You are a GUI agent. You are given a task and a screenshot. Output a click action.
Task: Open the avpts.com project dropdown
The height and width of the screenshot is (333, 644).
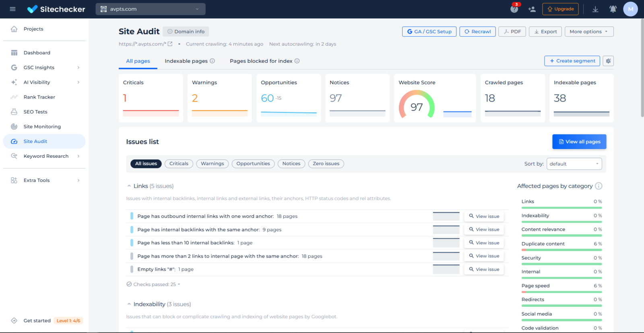[x=151, y=9]
